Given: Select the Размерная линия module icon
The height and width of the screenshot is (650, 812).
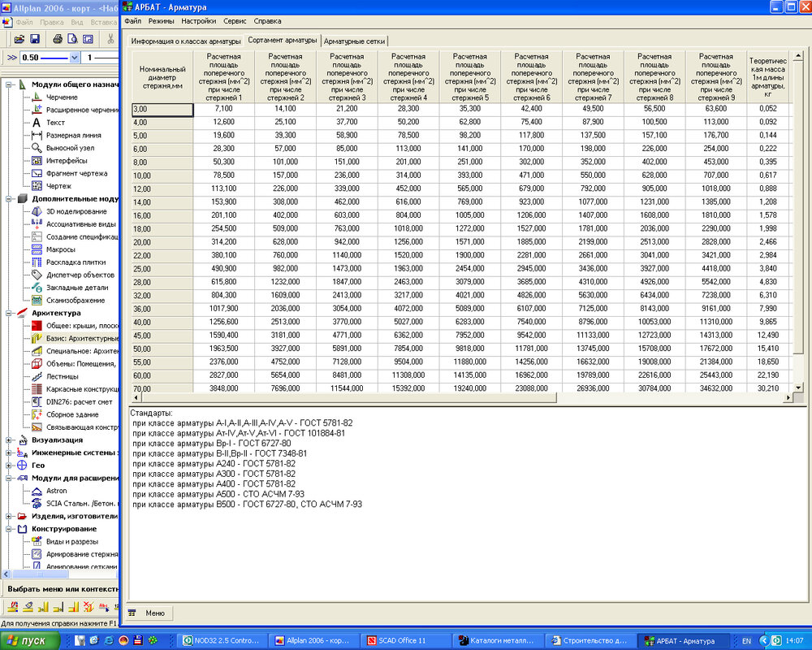Looking at the screenshot, I should pos(37,136).
